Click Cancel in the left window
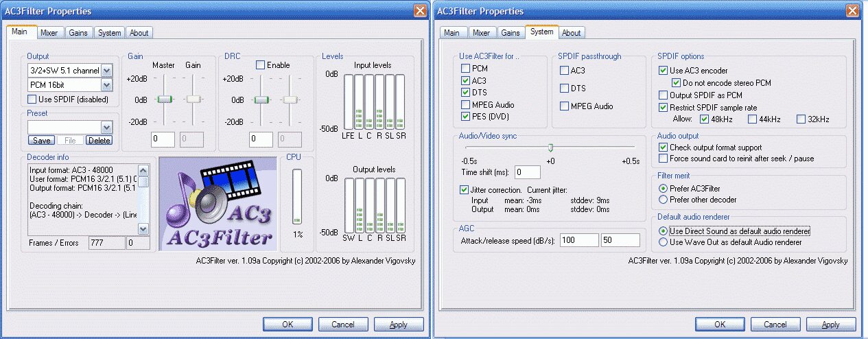This screenshot has width=868, height=339. pyautogui.click(x=343, y=325)
